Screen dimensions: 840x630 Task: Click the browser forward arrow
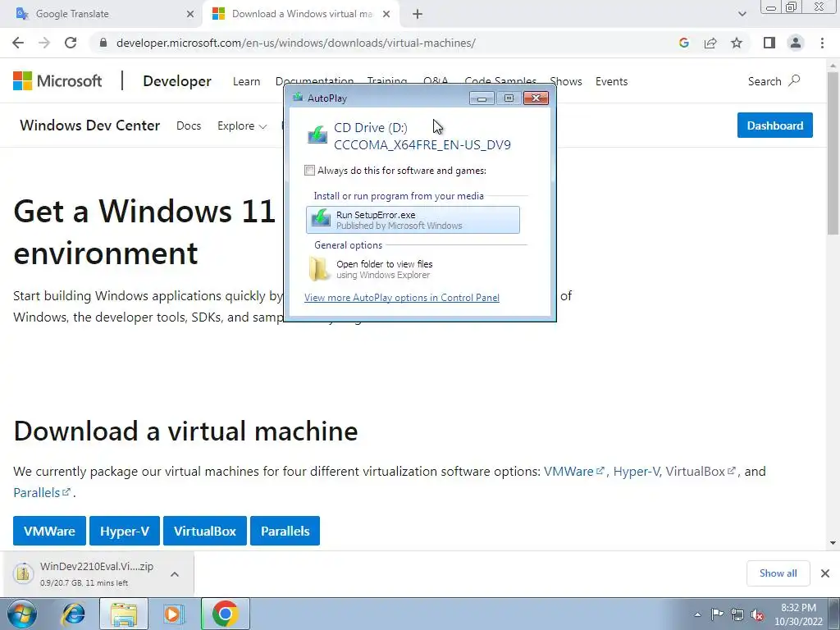coord(44,43)
